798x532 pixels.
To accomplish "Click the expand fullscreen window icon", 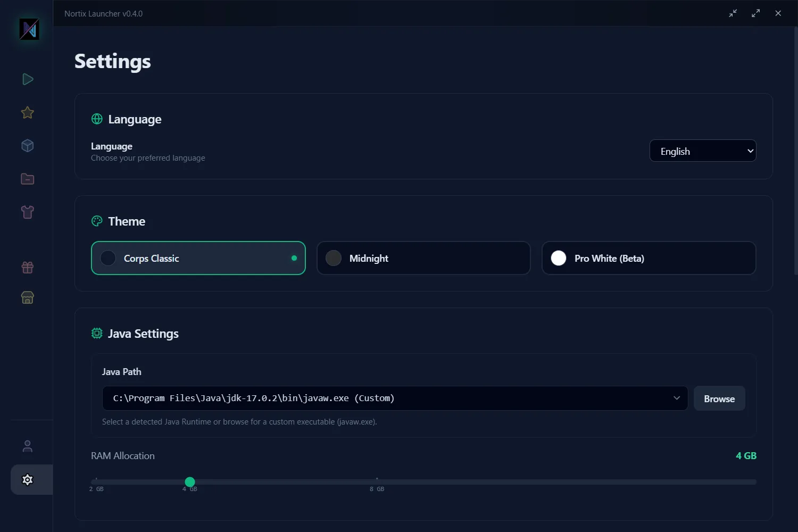I will pyautogui.click(x=755, y=13).
